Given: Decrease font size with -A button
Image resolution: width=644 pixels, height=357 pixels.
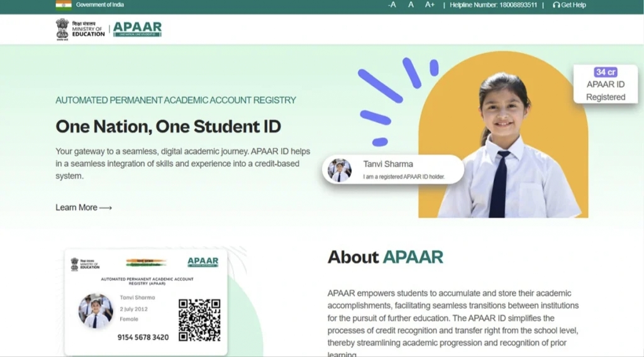Looking at the screenshot, I should 392,5.
